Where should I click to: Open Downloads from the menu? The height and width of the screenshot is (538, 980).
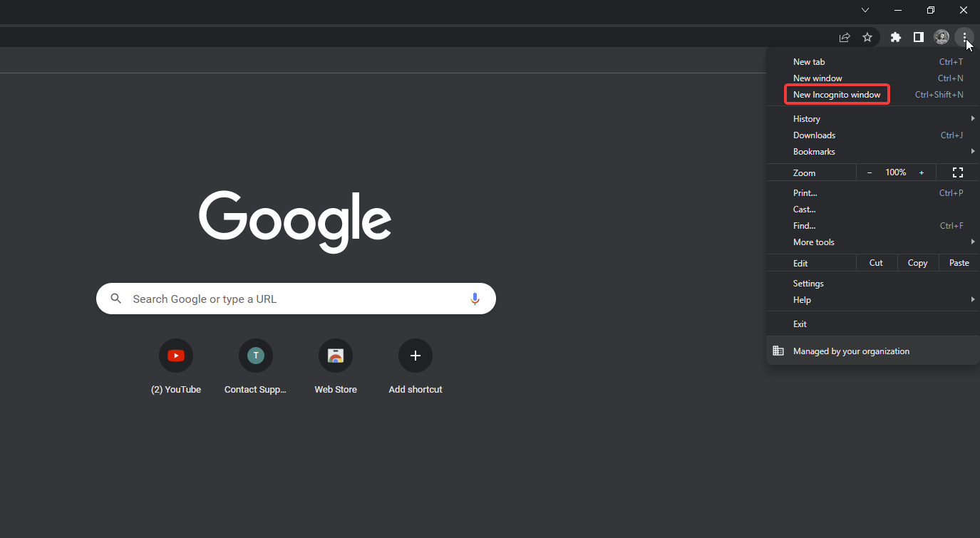873,135
